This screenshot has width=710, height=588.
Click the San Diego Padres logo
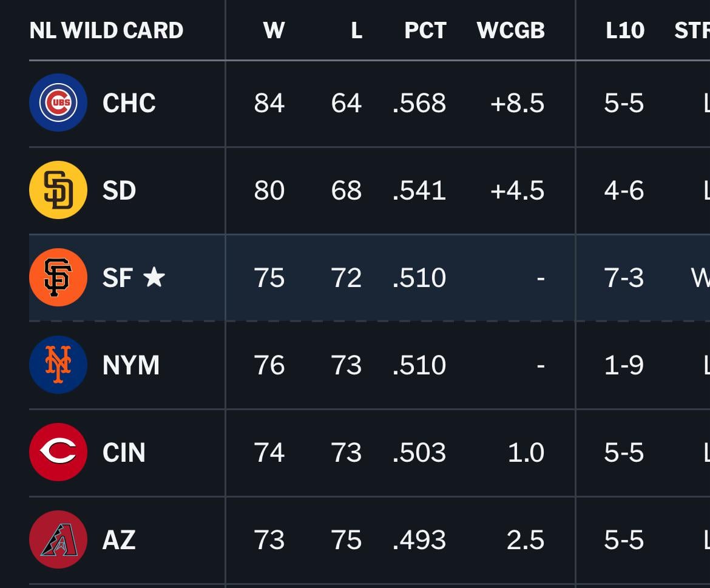click(x=58, y=190)
